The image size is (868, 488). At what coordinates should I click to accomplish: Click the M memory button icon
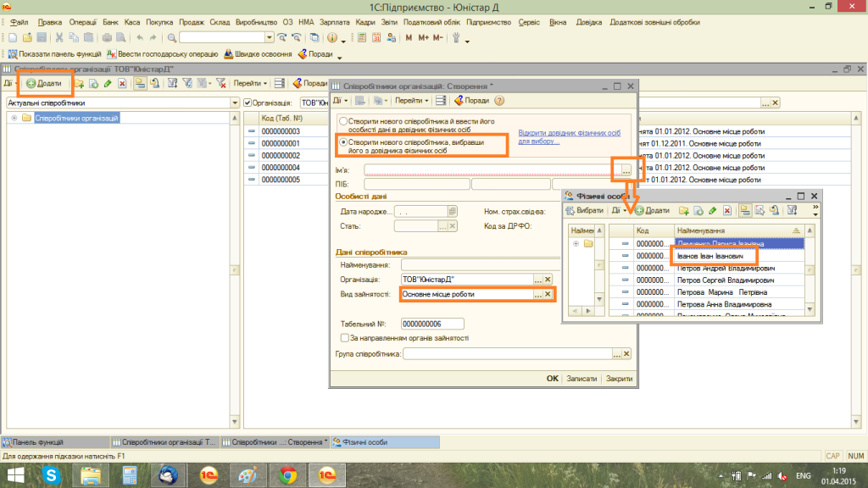409,37
